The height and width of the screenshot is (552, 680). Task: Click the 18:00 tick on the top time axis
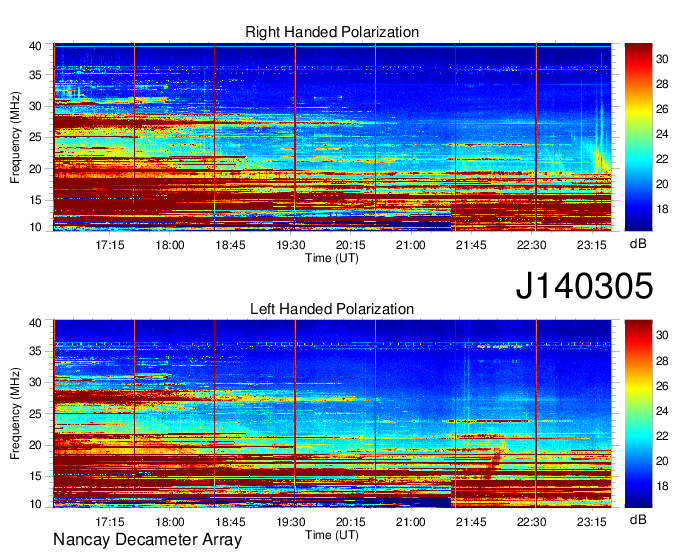point(170,245)
